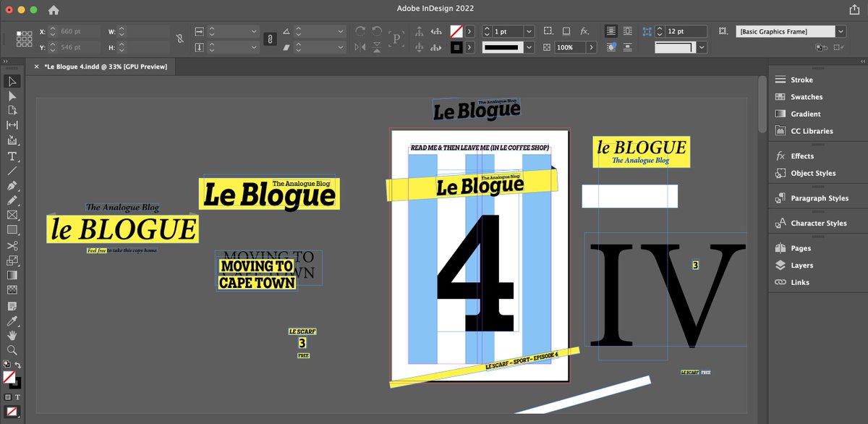Toggle constrain proportions for width and height
This screenshot has width=868, height=424.
point(179,39)
